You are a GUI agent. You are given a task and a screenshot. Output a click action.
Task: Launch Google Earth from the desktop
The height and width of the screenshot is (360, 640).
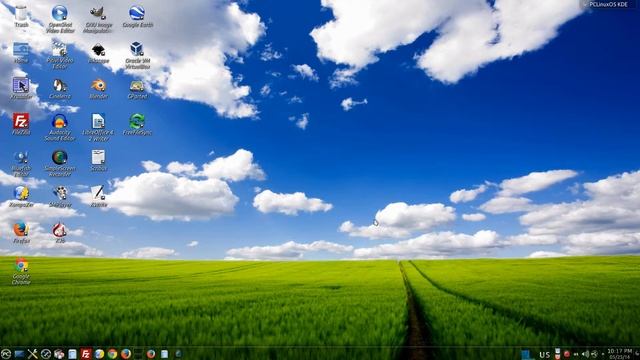(138, 16)
